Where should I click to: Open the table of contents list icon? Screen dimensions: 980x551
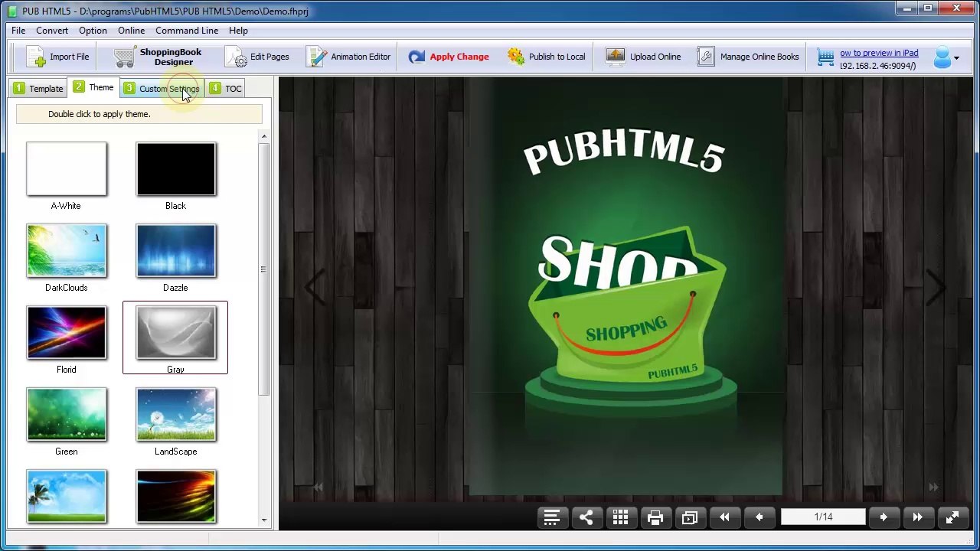(x=552, y=517)
